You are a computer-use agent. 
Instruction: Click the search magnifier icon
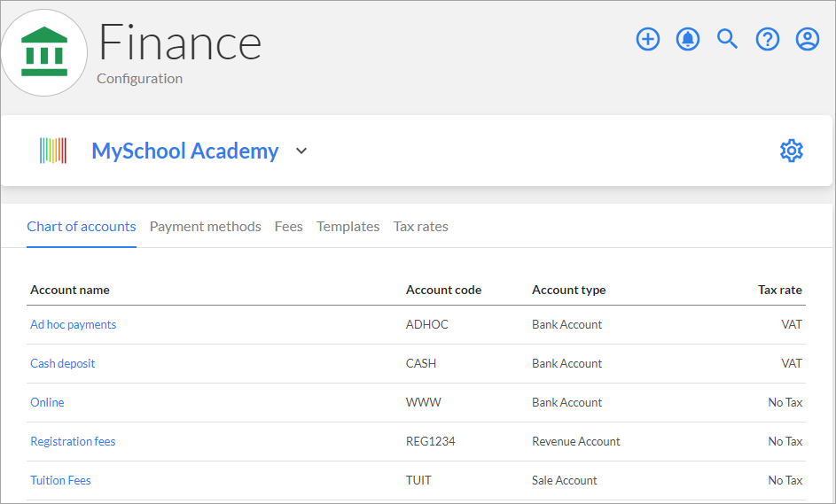[727, 39]
